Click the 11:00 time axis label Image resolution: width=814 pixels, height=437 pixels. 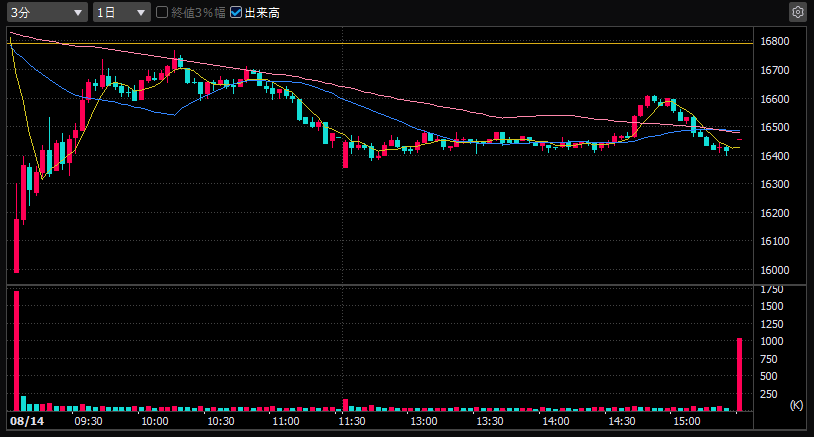click(286, 421)
